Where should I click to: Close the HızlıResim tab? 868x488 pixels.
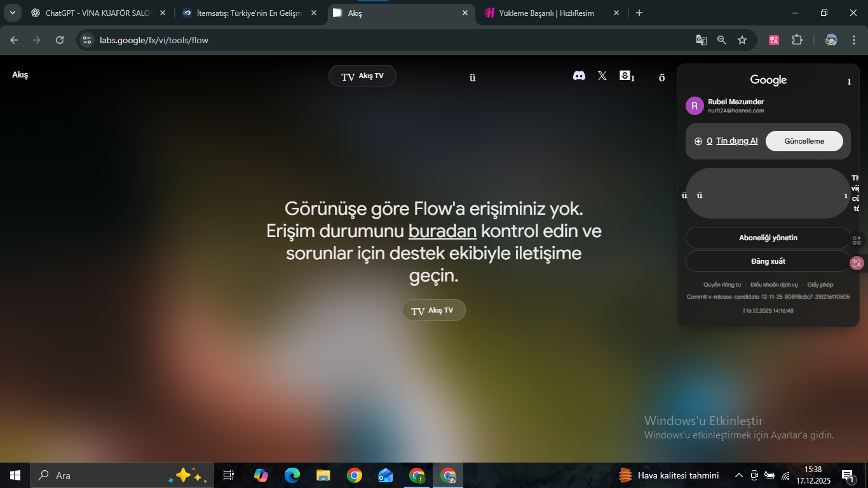tap(616, 13)
